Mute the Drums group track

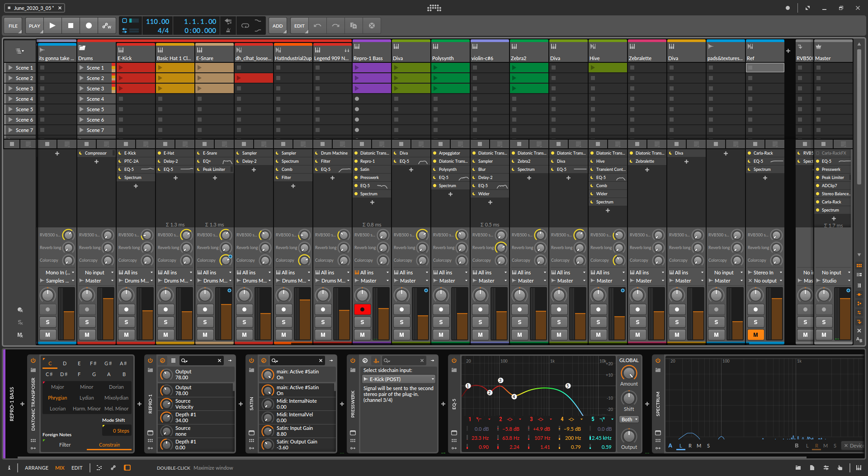(87, 335)
